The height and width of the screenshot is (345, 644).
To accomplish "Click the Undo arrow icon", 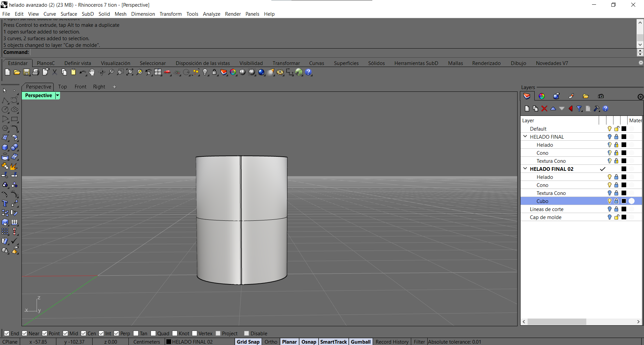I will 83,72.
